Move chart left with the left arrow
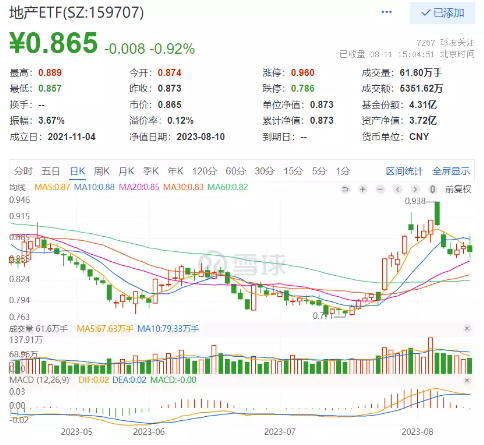 397,189
